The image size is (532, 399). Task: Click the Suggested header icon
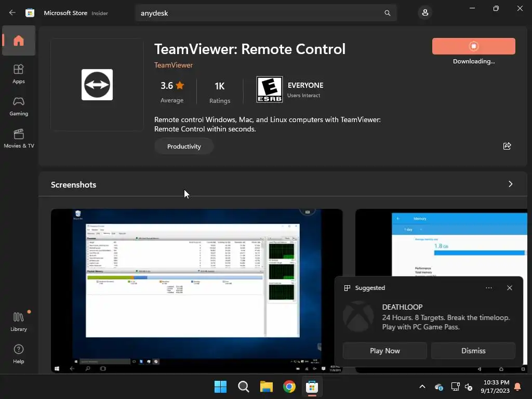[x=347, y=288]
